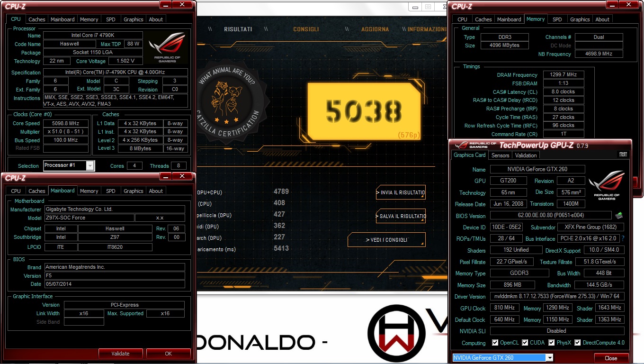Click the NB Frequency 4698.9 MHz value
This screenshot has height=364, width=644.
click(x=599, y=54)
